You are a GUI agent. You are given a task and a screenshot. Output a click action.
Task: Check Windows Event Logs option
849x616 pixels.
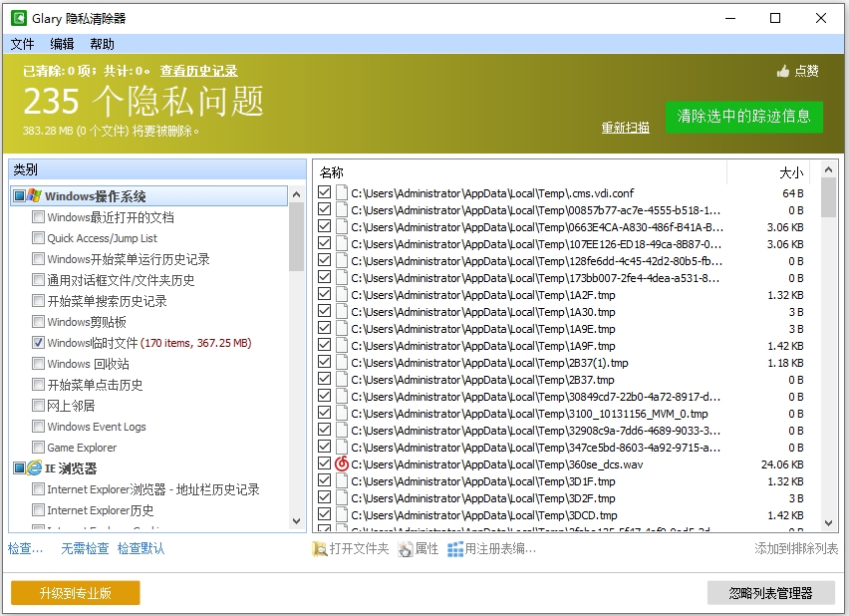(38, 427)
